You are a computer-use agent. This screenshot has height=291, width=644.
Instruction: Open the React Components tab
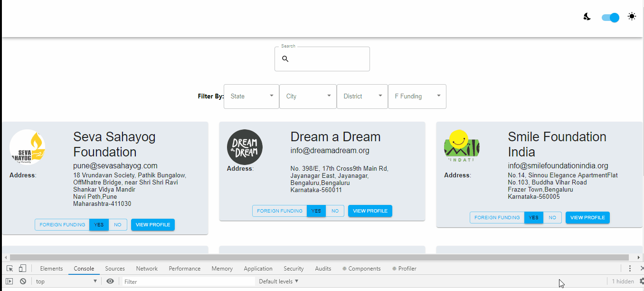tap(361, 269)
